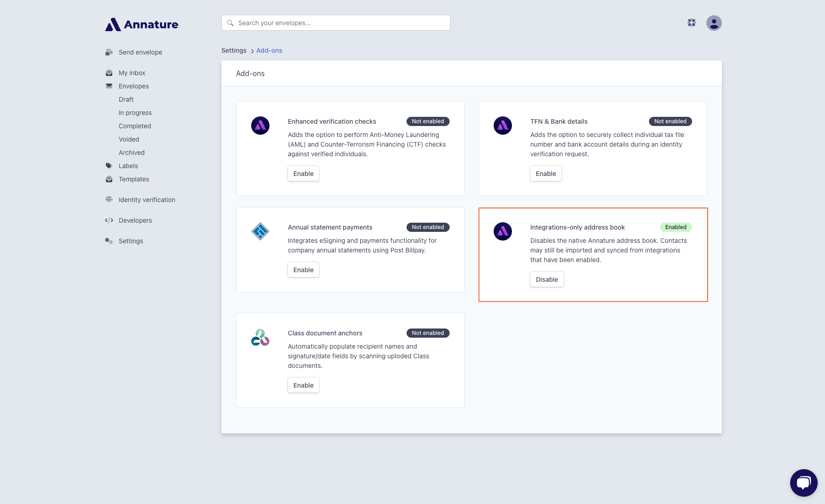This screenshot has height=504, width=825.
Task: Open Developers page
Action: [x=135, y=220]
